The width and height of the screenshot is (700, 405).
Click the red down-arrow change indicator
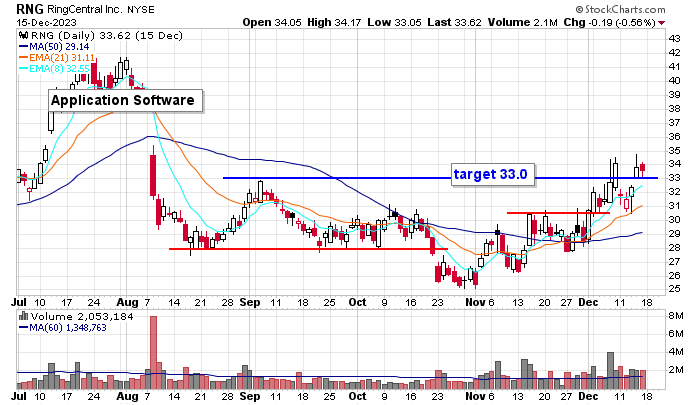click(x=661, y=23)
